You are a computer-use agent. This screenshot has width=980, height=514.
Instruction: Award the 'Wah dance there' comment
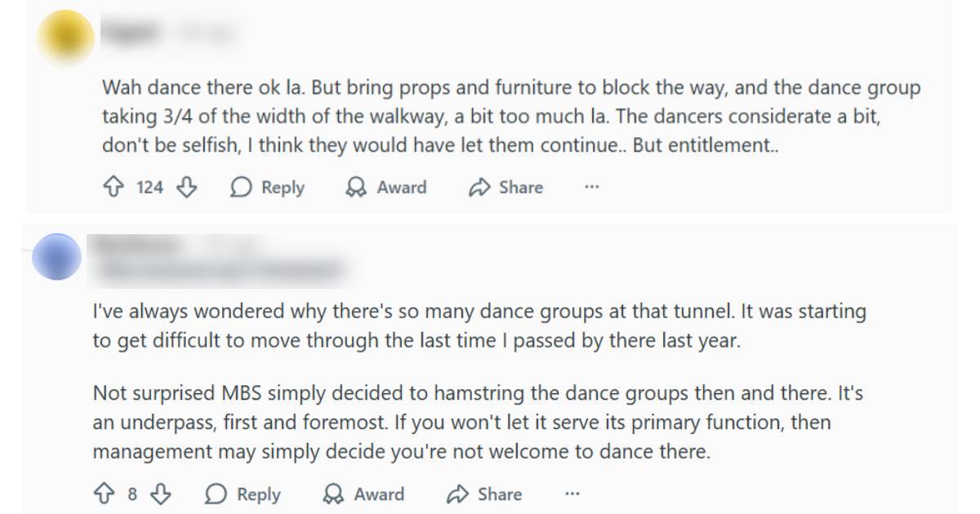click(385, 188)
